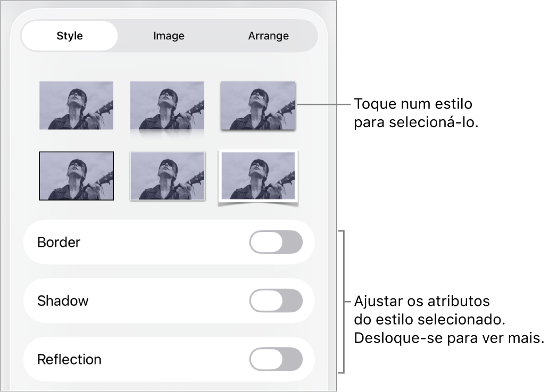This screenshot has width=549, height=392.
Task: Select the plain photo style preset
Action: pyautogui.click(x=76, y=105)
